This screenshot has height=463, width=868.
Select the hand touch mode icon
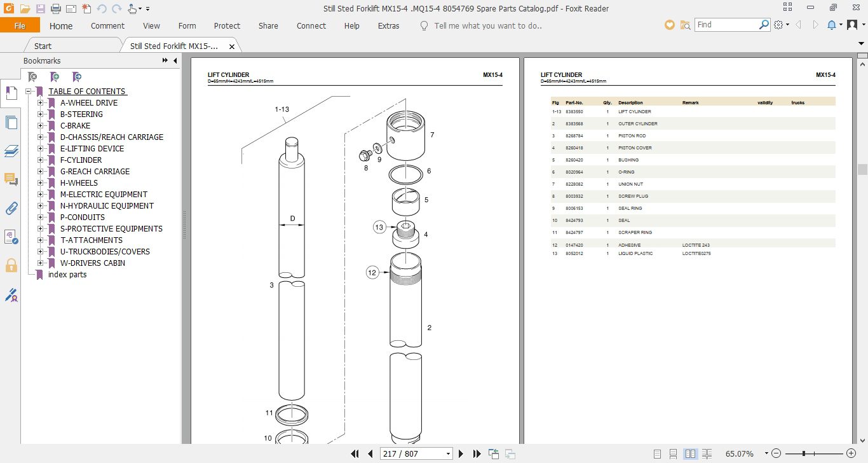tap(132, 9)
